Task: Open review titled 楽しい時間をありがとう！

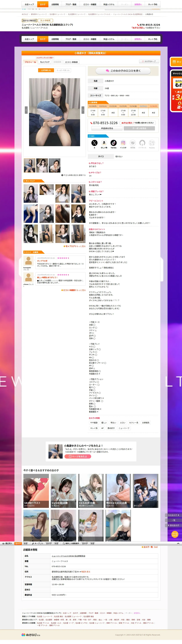Action: click(47, 278)
